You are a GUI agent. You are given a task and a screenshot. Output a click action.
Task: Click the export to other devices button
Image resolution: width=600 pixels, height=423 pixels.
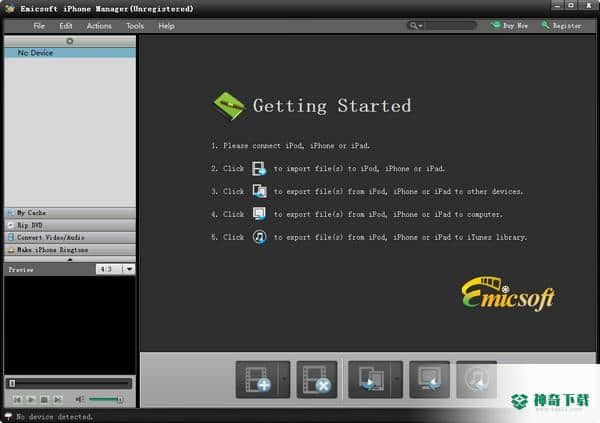click(370, 379)
